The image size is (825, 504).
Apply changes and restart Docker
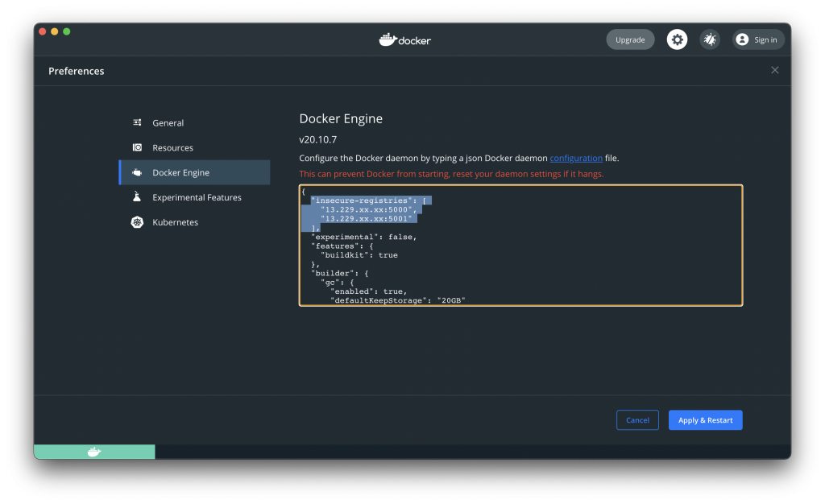pyautogui.click(x=705, y=419)
